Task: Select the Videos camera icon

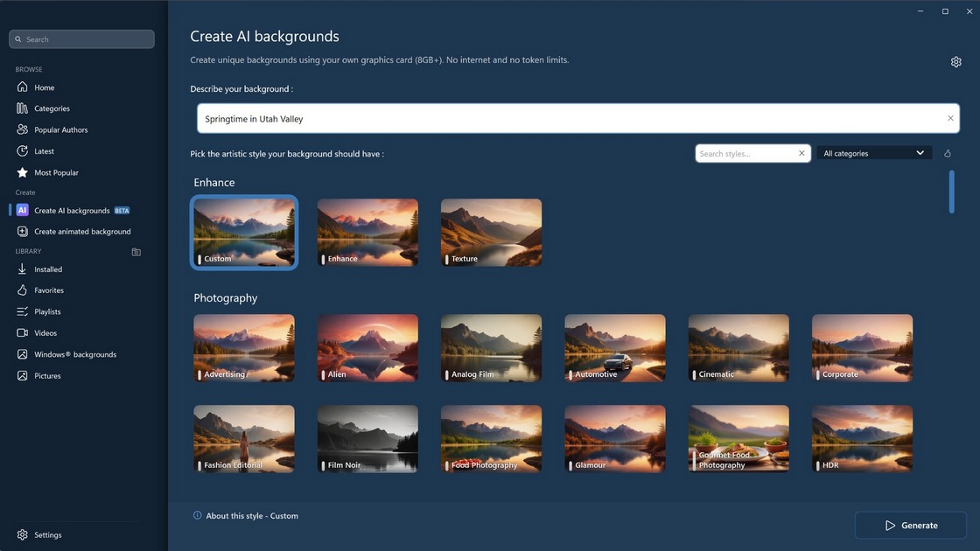Action: coord(23,332)
